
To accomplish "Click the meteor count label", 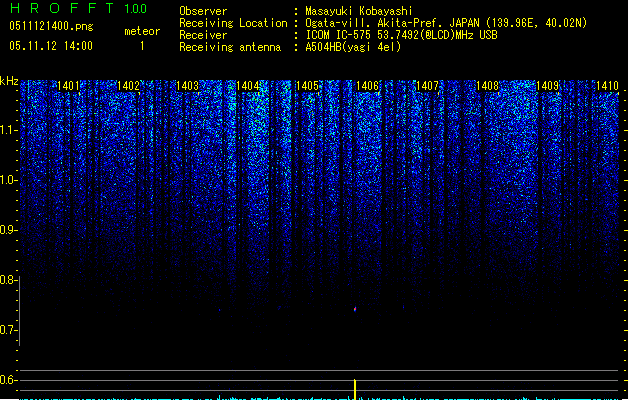I will pyautogui.click(x=142, y=31).
